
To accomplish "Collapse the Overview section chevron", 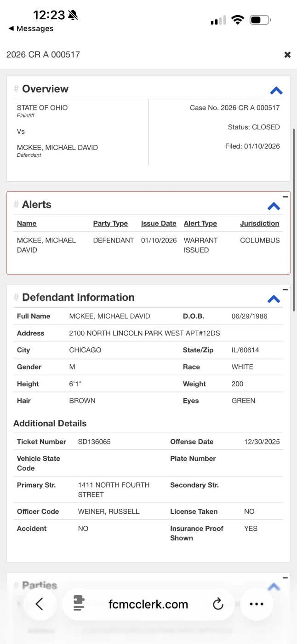I will coord(276,91).
